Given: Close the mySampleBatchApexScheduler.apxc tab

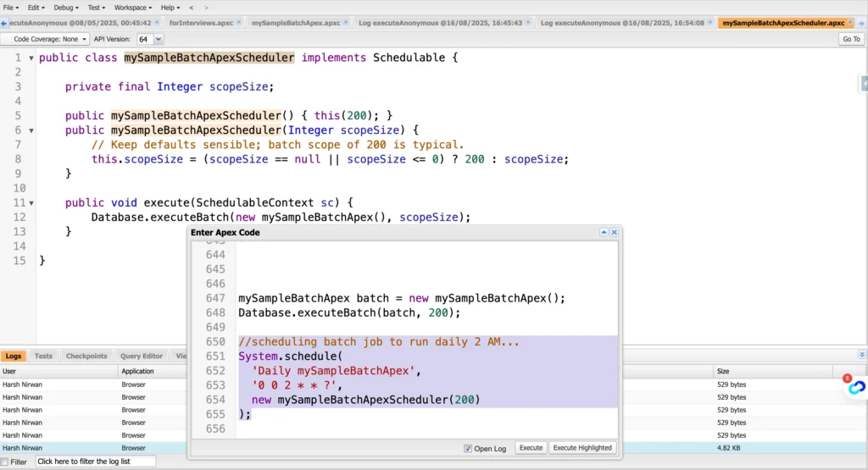Looking at the screenshot, I should coord(850,23).
